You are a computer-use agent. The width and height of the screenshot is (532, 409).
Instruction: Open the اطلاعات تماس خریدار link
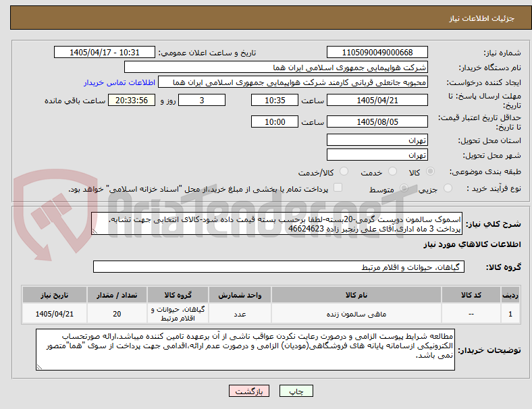click(119, 82)
